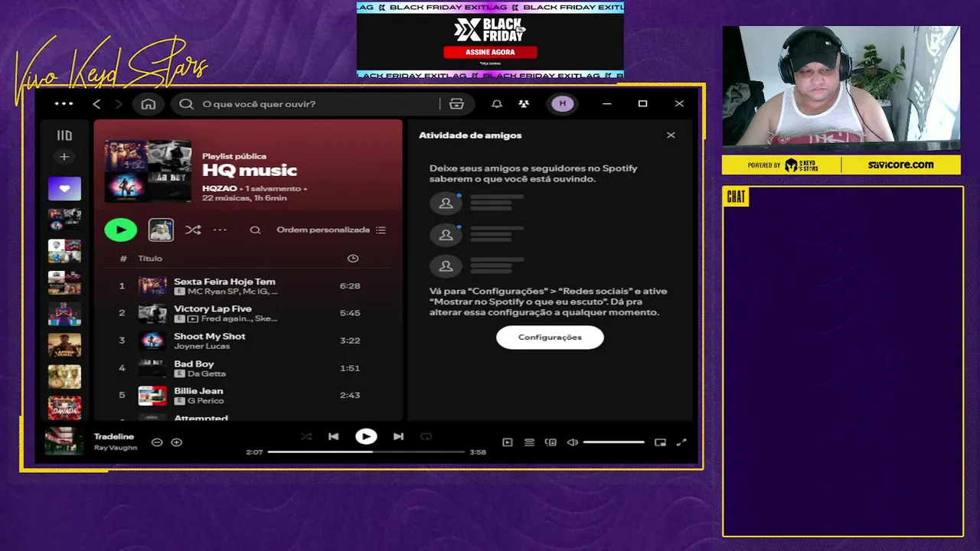Seek on the song progress bar
Image resolution: width=980 pixels, height=551 pixels.
pyautogui.click(x=366, y=452)
